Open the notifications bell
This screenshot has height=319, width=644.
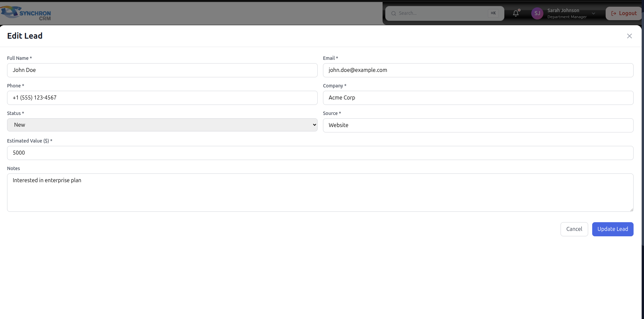click(516, 13)
